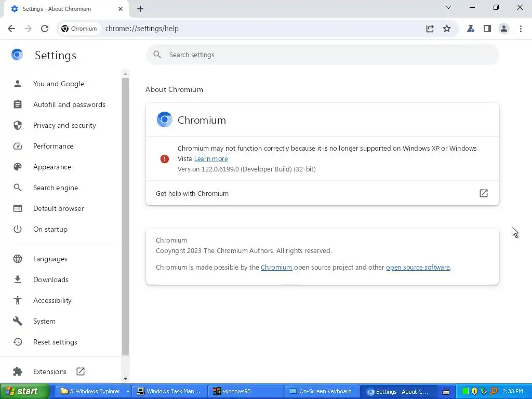Click the Extensions external-link icon

tap(81, 371)
